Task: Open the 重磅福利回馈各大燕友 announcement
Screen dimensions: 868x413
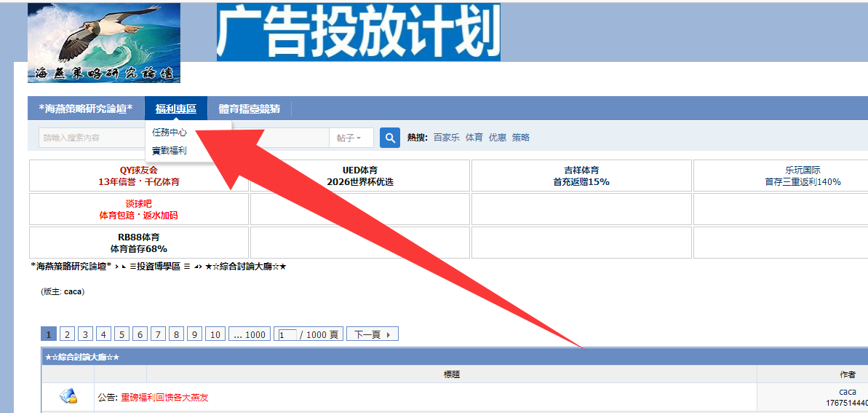Action: [x=164, y=398]
